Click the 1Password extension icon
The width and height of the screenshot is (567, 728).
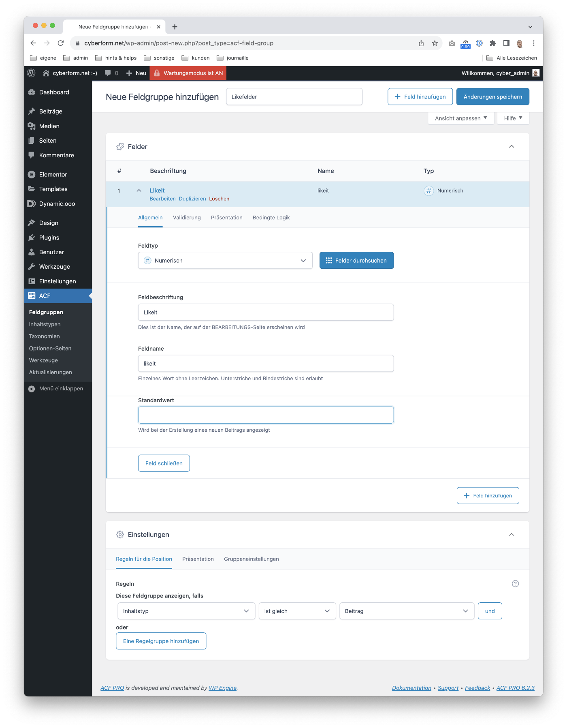coord(479,43)
